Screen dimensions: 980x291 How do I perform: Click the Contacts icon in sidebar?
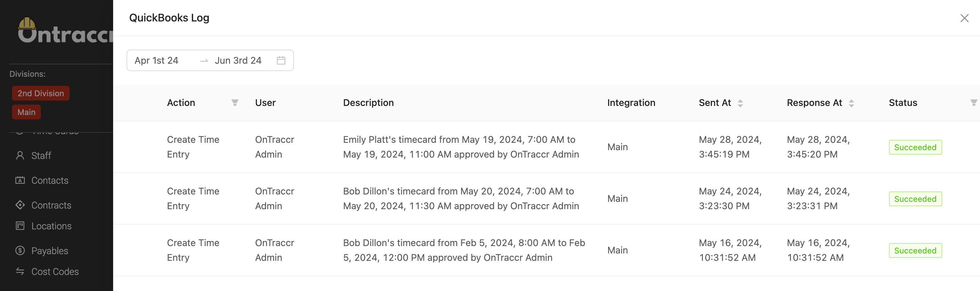click(20, 180)
